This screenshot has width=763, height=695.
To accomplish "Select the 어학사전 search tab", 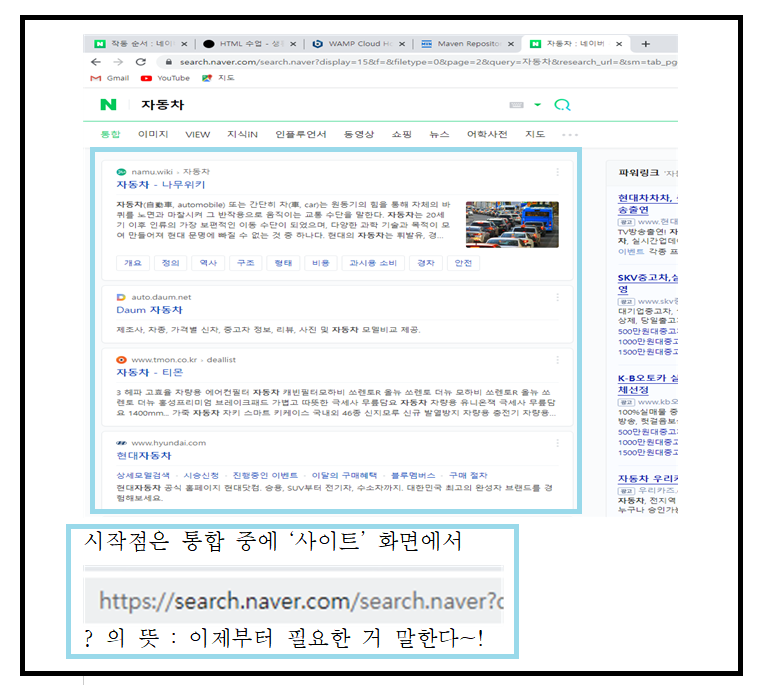I will [487, 134].
